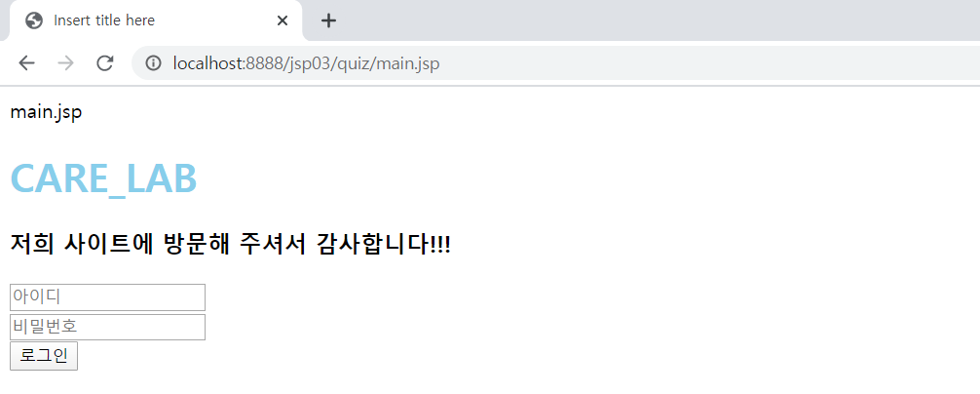The width and height of the screenshot is (980, 394).
Task: Click the CARE_LAB heading
Action: click(x=104, y=178)
